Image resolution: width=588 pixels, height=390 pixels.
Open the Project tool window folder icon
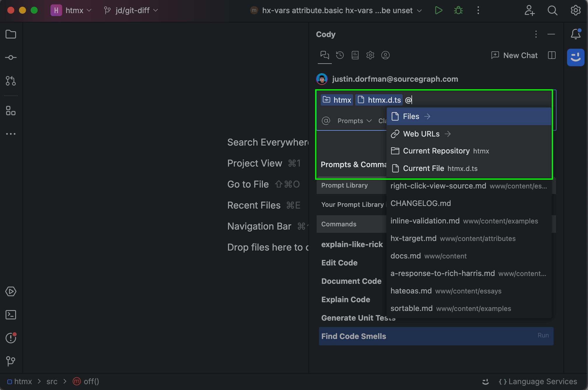coord(11,34)
